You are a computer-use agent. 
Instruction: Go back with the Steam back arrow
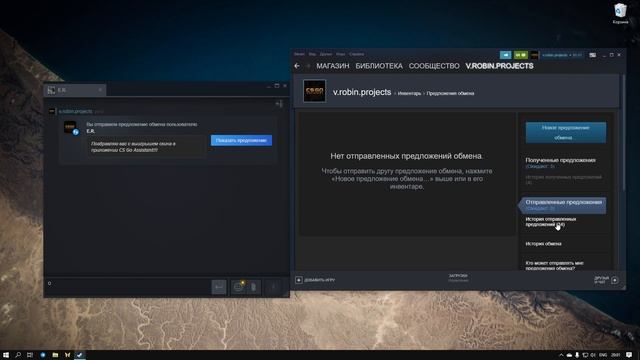297,66
